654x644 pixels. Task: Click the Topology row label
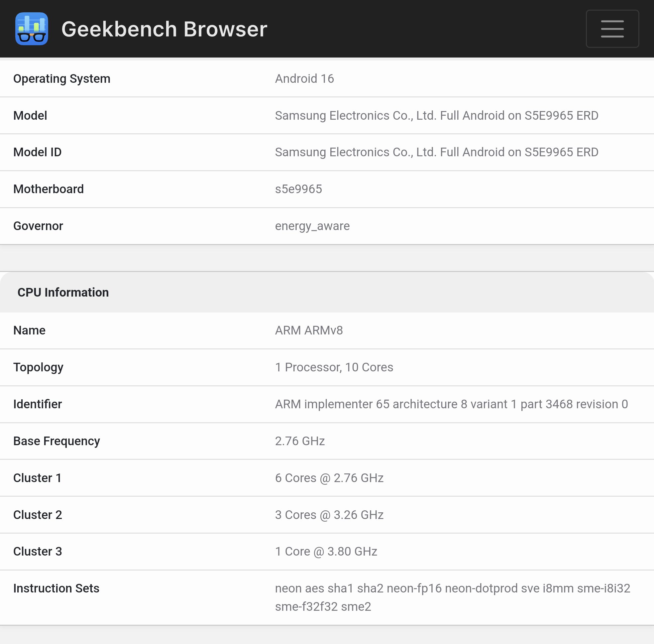click(x=38, y=367)
